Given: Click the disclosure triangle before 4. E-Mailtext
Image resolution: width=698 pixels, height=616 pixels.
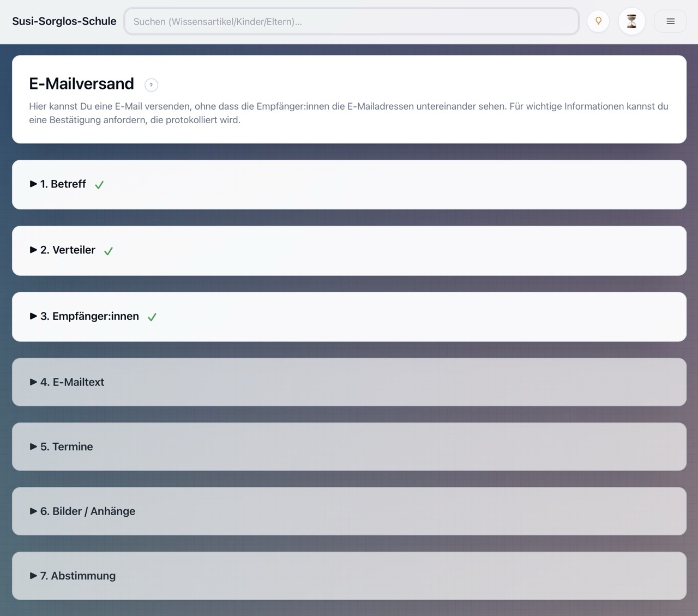Looking at the screenshot, I should pos(33,382).
